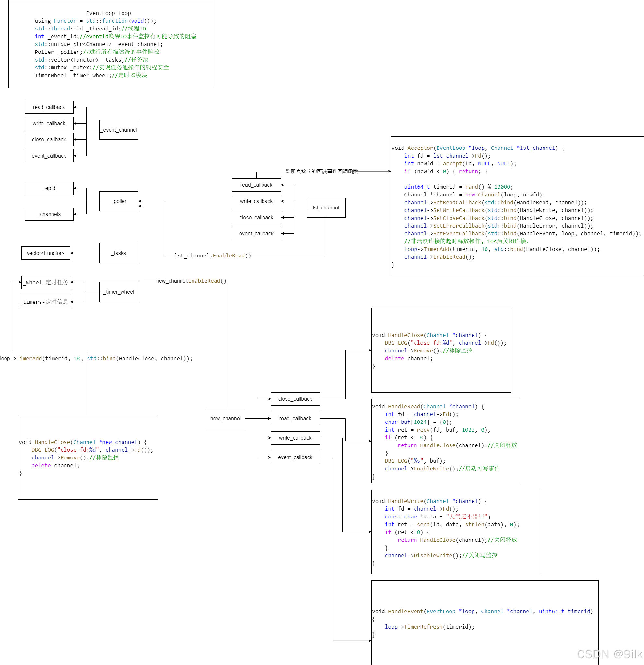Click the _event_channel box
This screenshot has width=644, height=665.
tap(119, 130)
